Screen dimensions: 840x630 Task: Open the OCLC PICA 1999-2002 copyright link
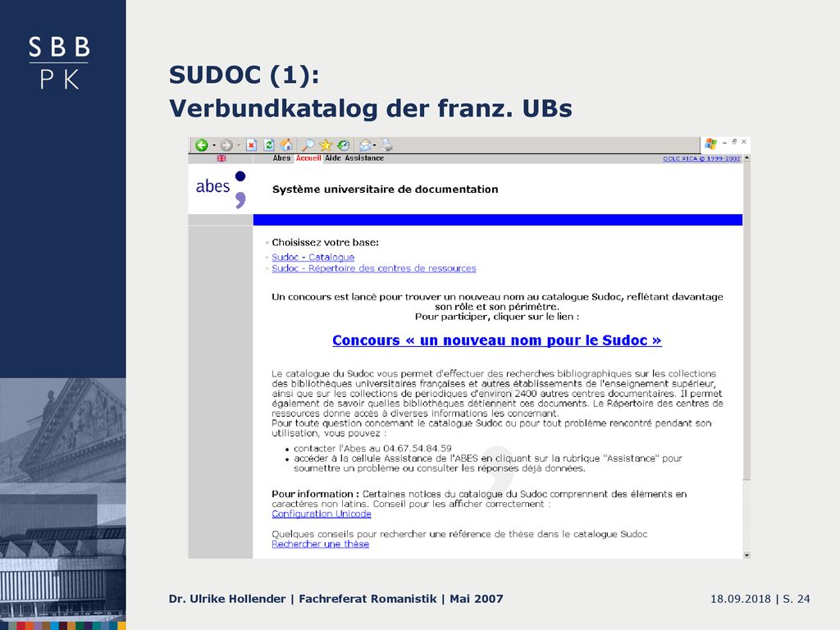[x=701, y=158]
